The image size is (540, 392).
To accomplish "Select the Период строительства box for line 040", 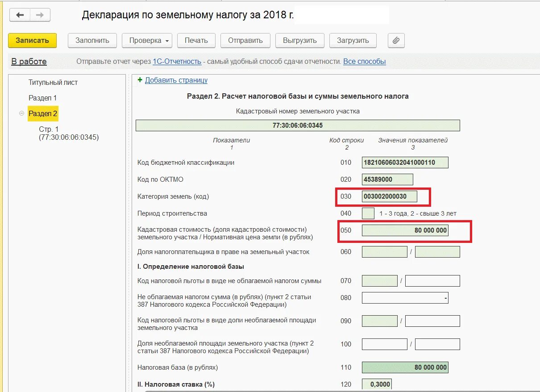I will coord(368,213).
